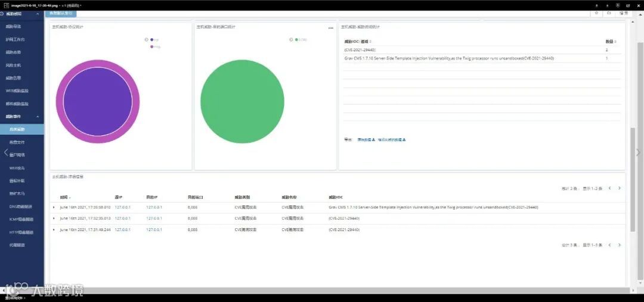Expand the 17:31:49.244 event row
This screenshot has width=644, height=302.
[x=54, y=230]
